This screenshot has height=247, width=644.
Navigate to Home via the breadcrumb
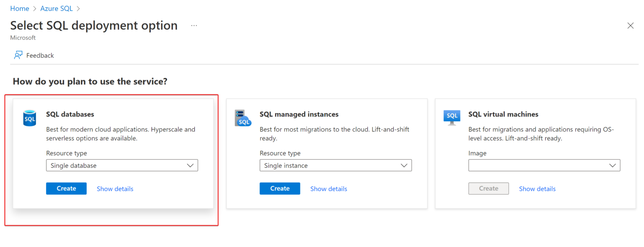(x=19, y=8)
